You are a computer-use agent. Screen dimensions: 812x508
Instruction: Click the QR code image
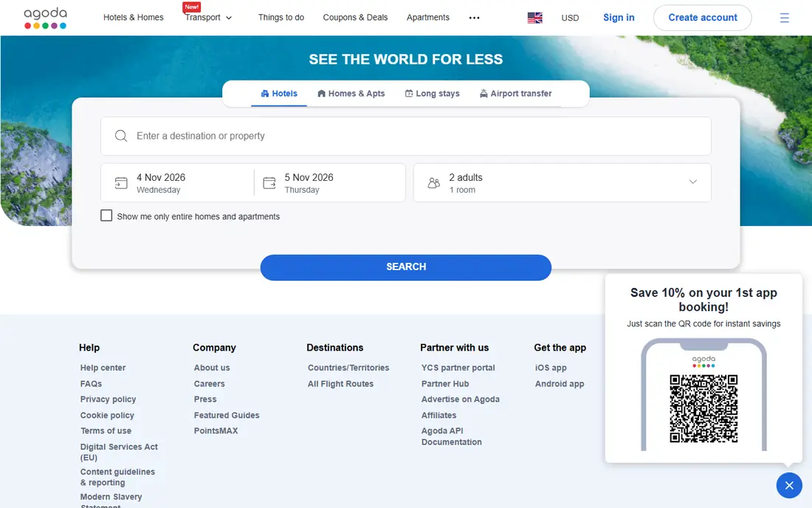click(703, 408)
